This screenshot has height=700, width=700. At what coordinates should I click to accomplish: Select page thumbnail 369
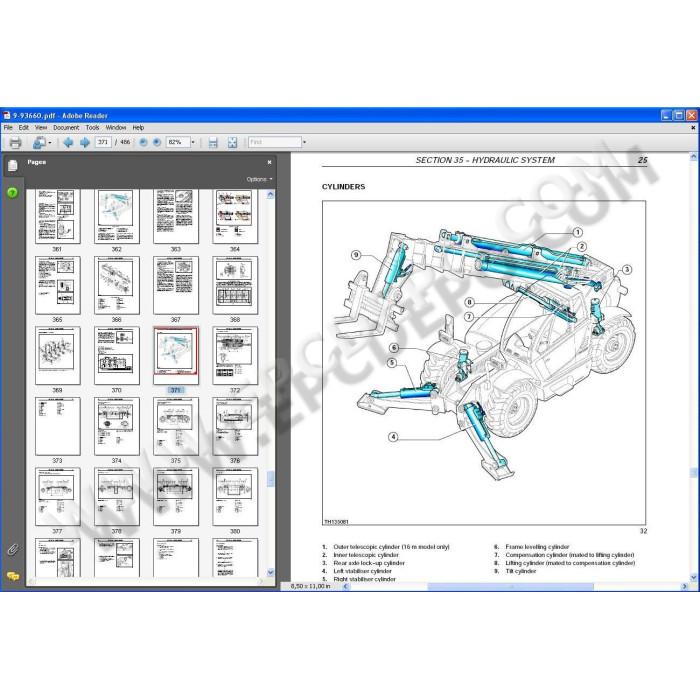coord(58,355)
